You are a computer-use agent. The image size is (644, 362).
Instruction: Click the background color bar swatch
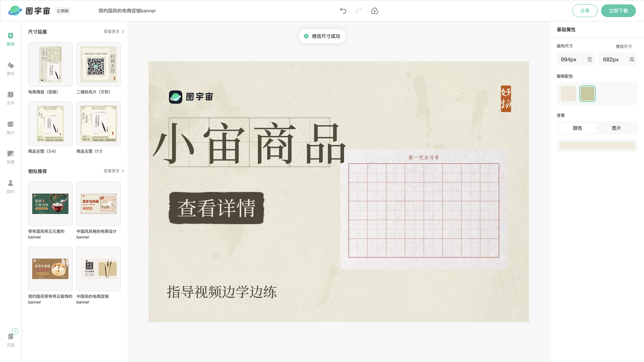pos(597,145)
